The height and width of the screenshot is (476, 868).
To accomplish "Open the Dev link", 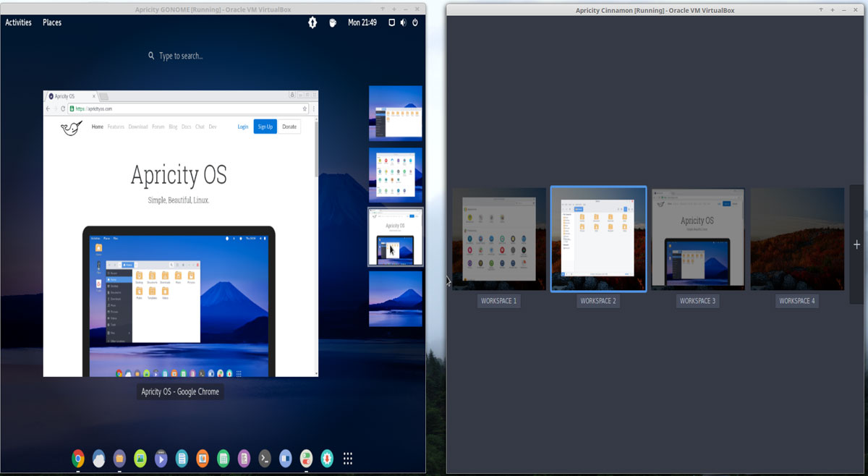I will pos(213,127).
